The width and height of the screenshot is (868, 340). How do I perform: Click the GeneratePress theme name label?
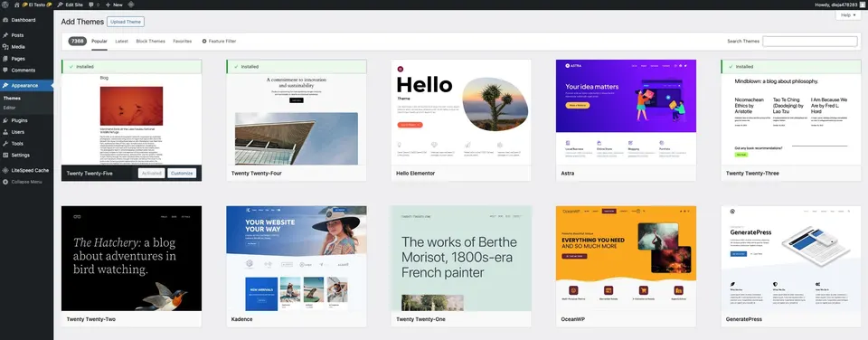pos(744,319)
